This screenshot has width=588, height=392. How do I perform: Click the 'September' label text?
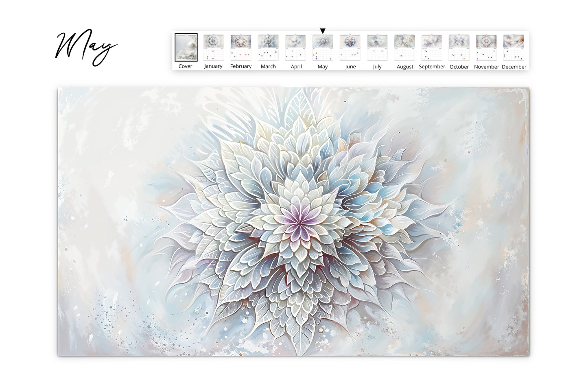click(x=432, y=67)
